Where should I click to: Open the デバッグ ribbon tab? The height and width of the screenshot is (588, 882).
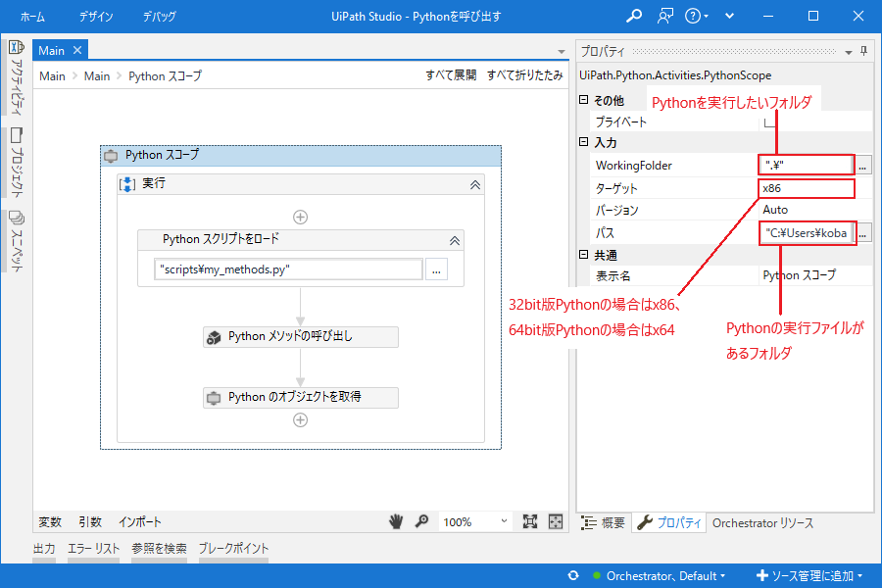(159, 17)
